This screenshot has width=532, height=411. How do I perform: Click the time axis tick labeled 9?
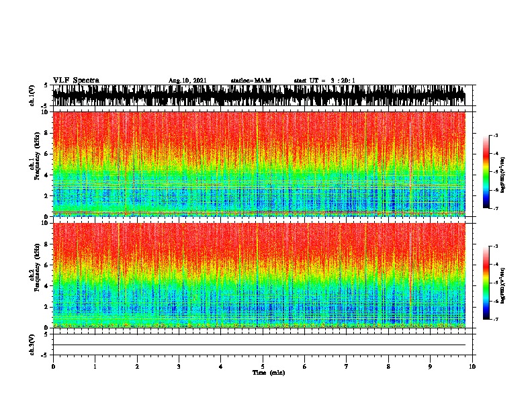430,367
